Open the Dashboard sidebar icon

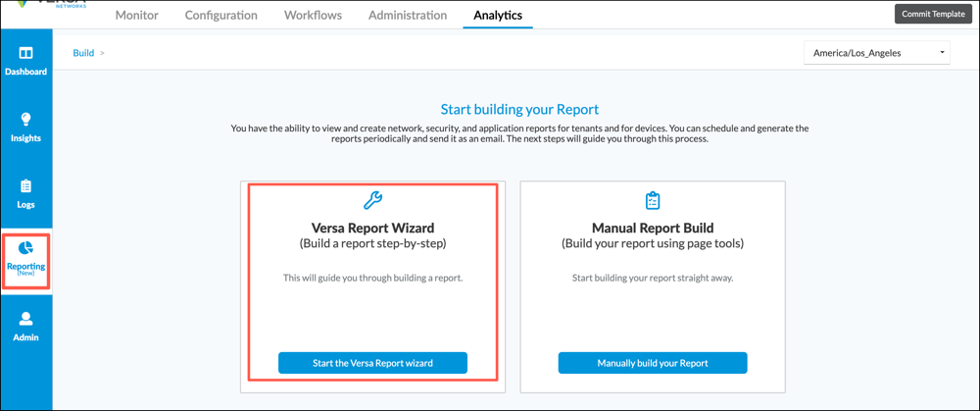pos(25,53)
